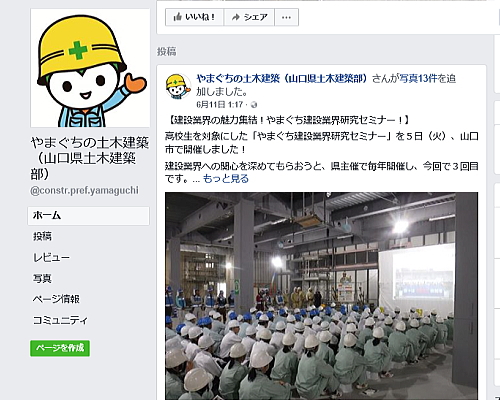Open the three-dots more options menu

tap(286, 17)
